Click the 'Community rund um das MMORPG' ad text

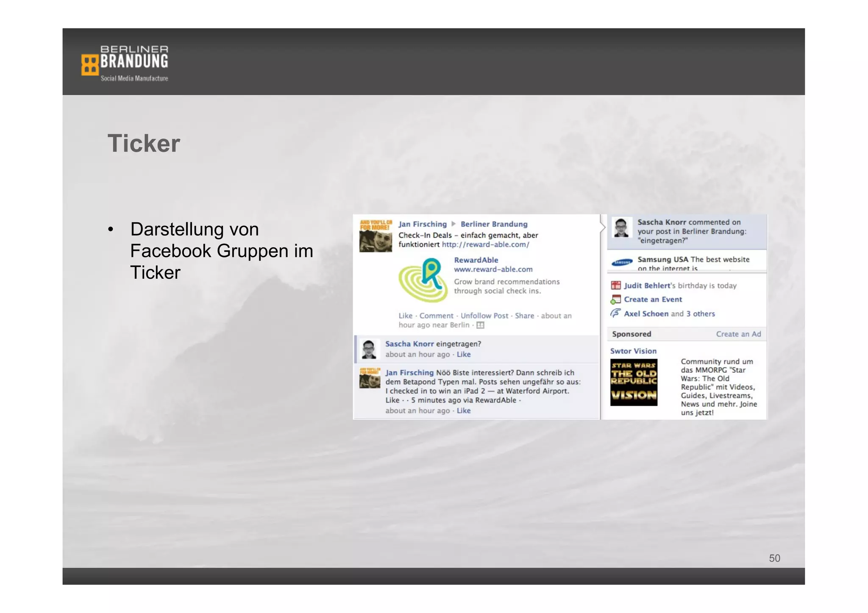coord(719,387)
